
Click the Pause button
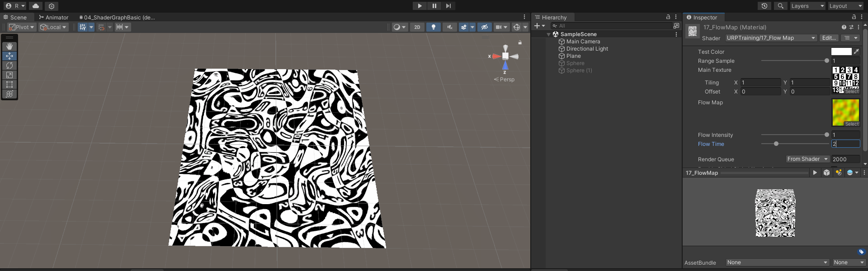click(x=434, y=6)
